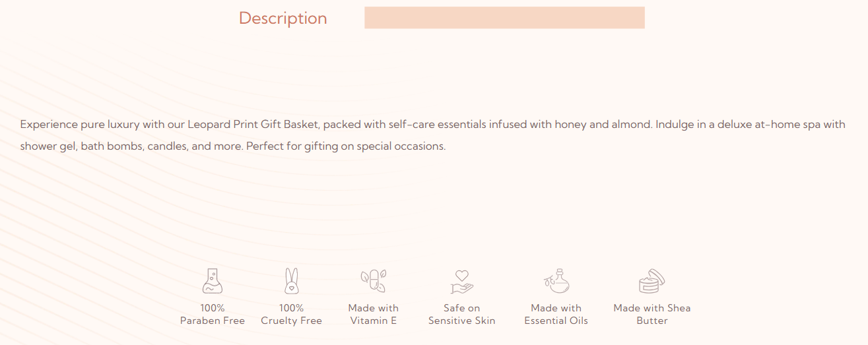Click the Paraben Free flask icon
Screen dimensions: 868x345
[212, 281]
